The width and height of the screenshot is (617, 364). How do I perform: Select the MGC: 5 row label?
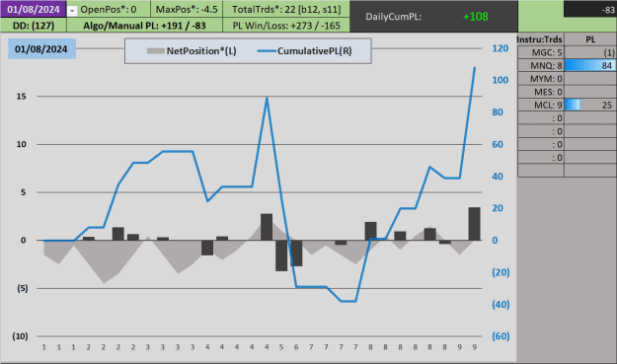[541, 52]
